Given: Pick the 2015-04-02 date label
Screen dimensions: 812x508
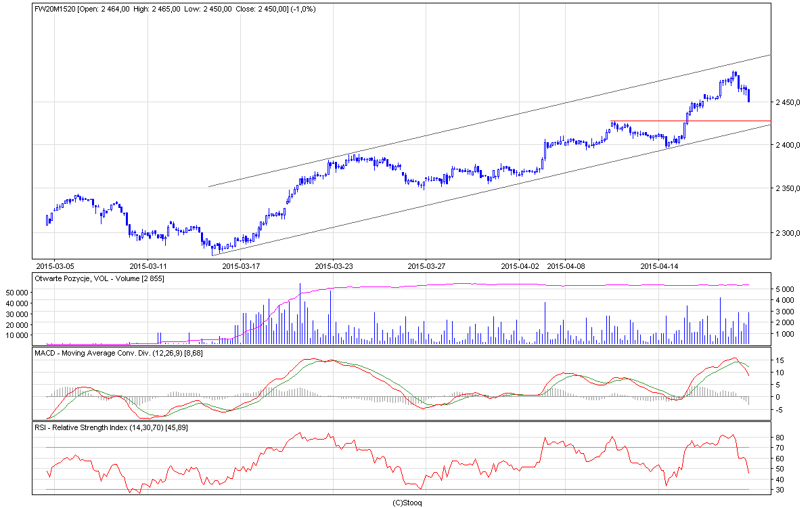Looking at the screenshot, I should tap(520, 266).
